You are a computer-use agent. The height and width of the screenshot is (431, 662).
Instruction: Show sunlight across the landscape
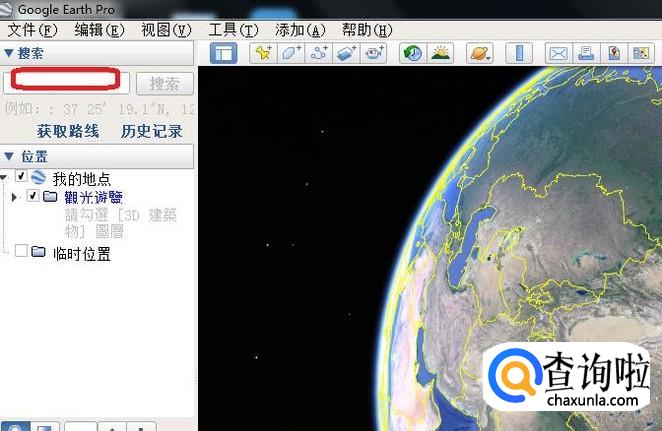point(440,54)
